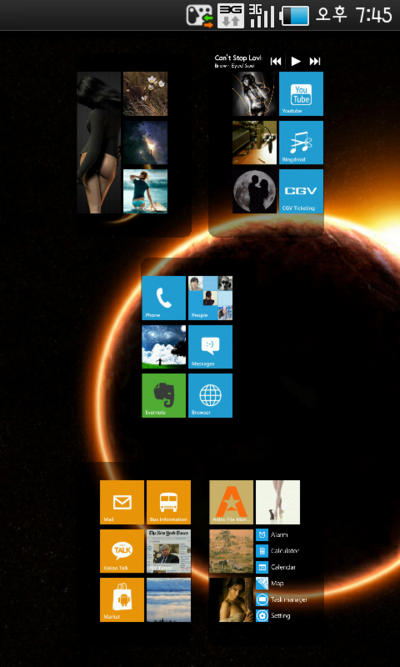
Task: Open Setting from the app list
Action: pos(274,616)
